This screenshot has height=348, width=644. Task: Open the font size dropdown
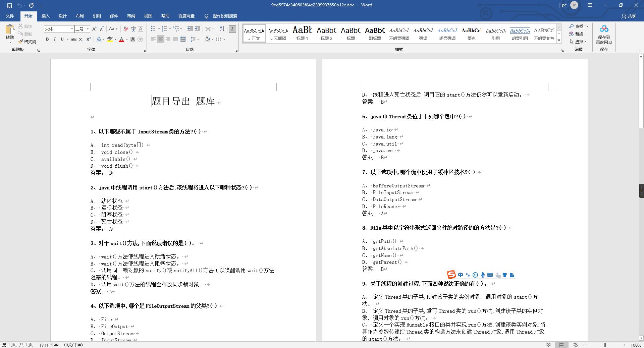[x=88, y=29]
